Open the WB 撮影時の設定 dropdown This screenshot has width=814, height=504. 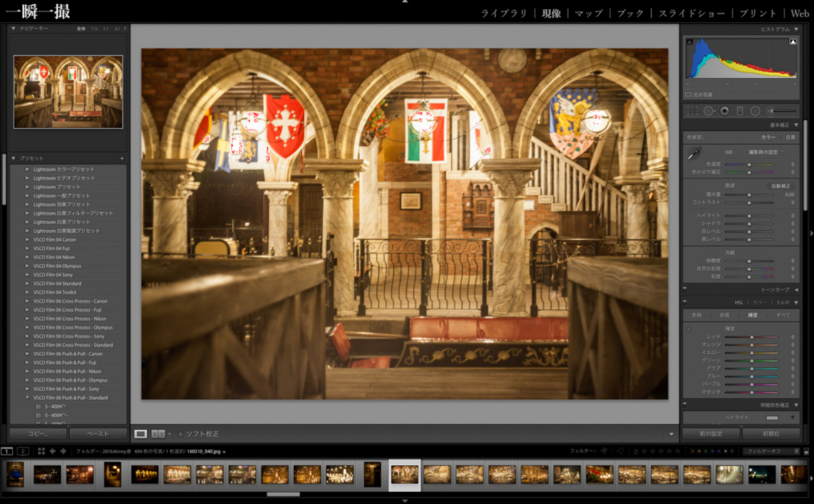click(766, 152)
